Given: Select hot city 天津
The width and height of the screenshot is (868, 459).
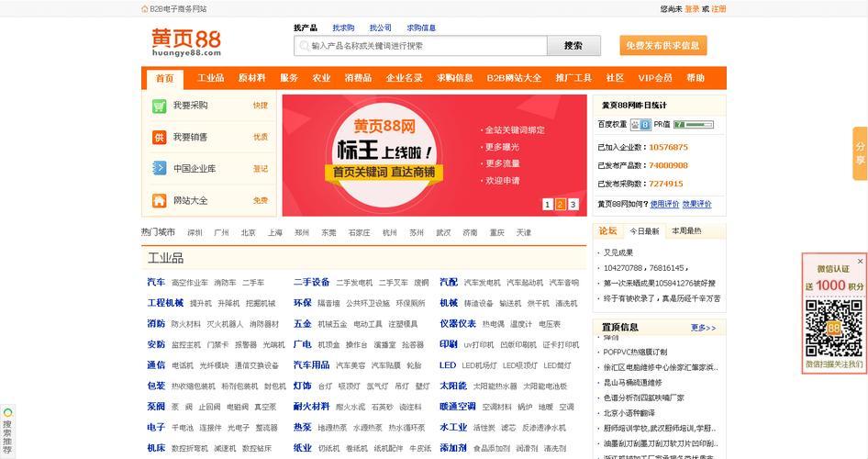Looking at the screenshot, I should (524, 232).
